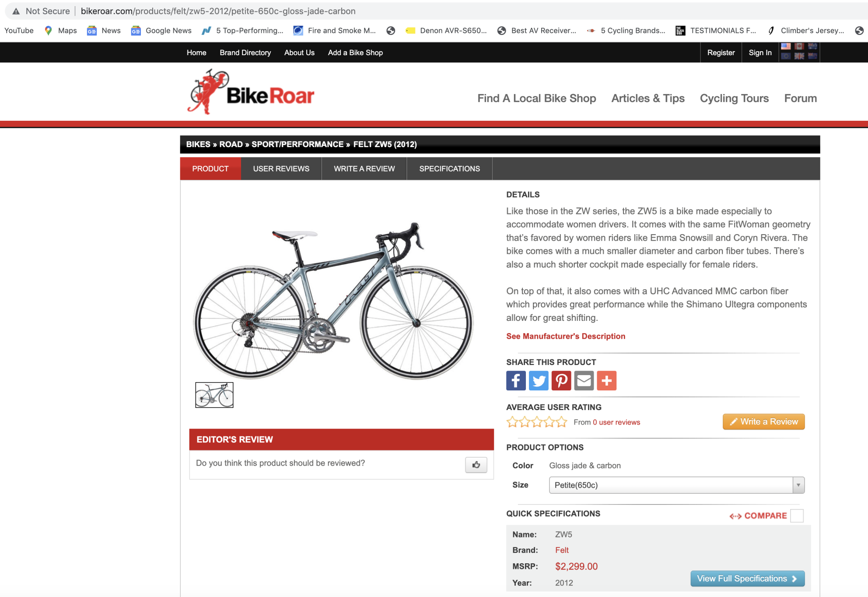Image resolution: width=868 pixels, height=597 pixels.
Task: Click View Full Specifications button
Action: (747, 578)
